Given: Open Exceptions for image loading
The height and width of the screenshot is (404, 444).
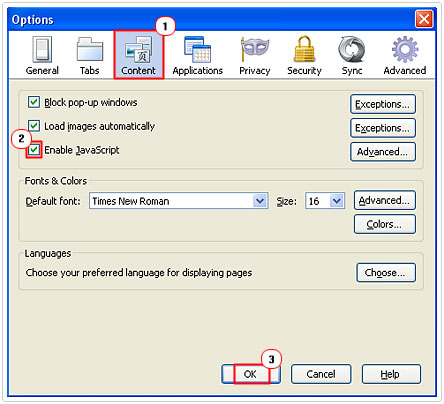Looking at the screenshot, I should pyautogui.click(x=383, y=128).
